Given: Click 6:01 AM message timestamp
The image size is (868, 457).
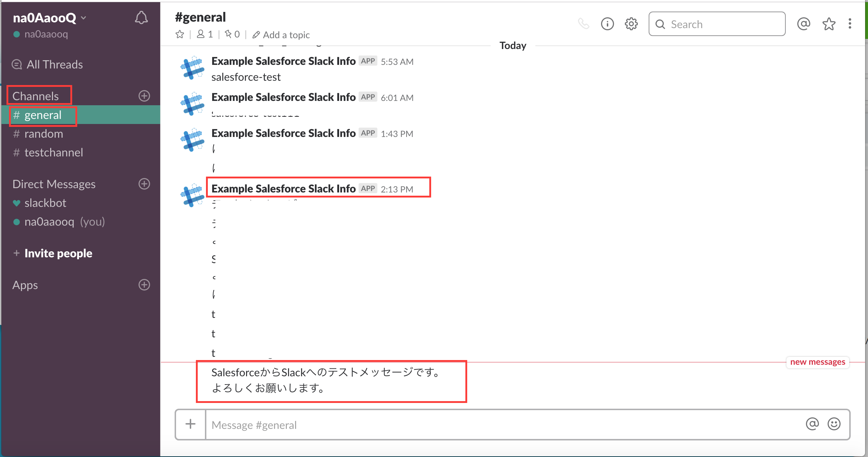Looking at the screenshot, I should [397, 98].
